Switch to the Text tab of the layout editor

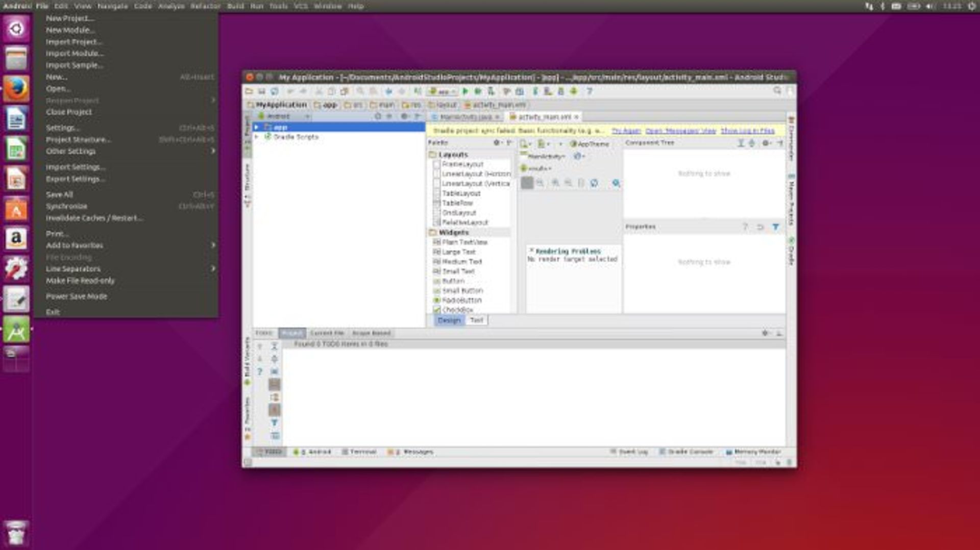[476, 320]
